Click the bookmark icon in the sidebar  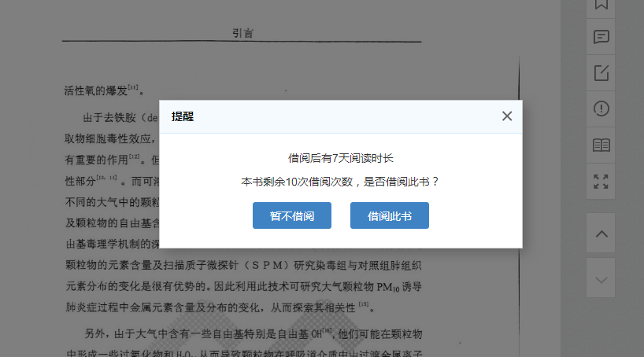coord(601,5)
